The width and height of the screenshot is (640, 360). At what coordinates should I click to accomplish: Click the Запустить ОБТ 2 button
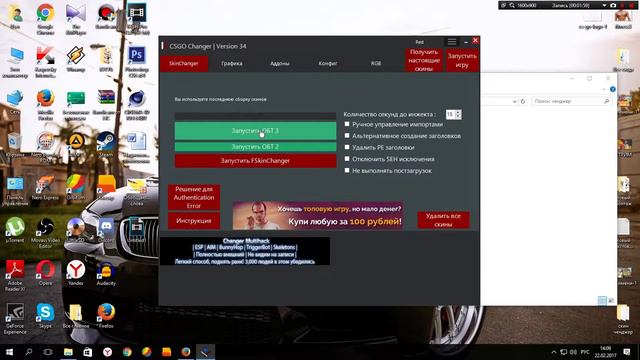[256, 147]
